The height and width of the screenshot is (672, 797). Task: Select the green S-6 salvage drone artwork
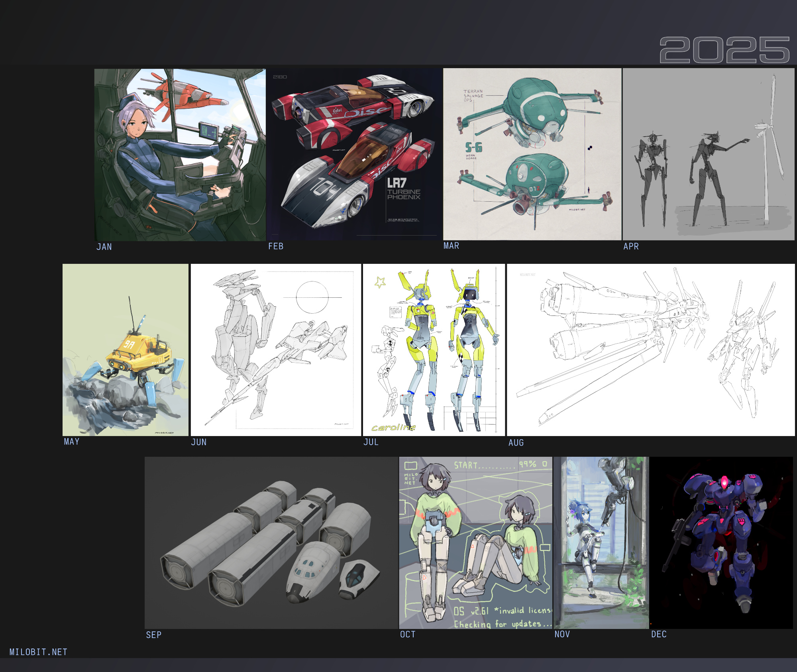[x=532, y=154]
